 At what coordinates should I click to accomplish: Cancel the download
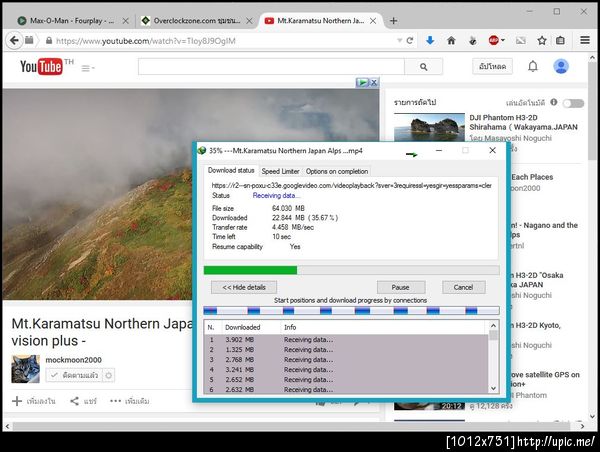[463, 287]
